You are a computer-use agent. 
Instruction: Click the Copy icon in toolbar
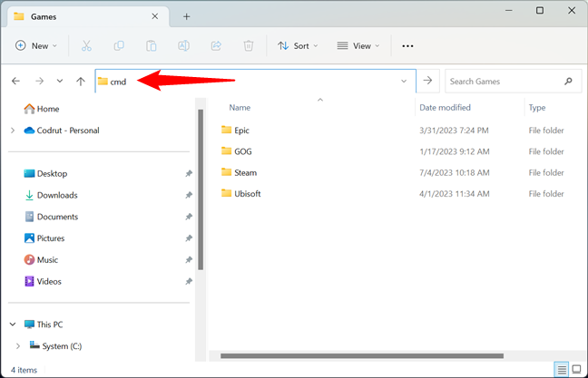tap(119, 45)
